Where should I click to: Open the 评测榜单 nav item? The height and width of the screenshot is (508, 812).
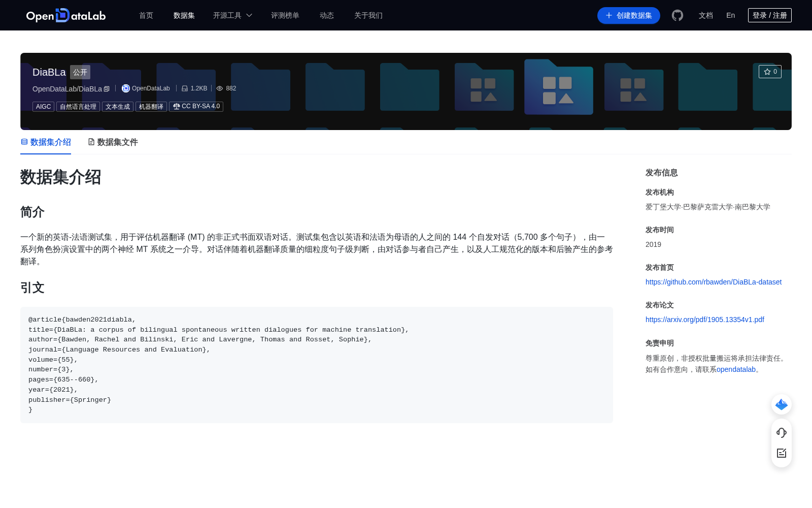(x=285, y=15)
